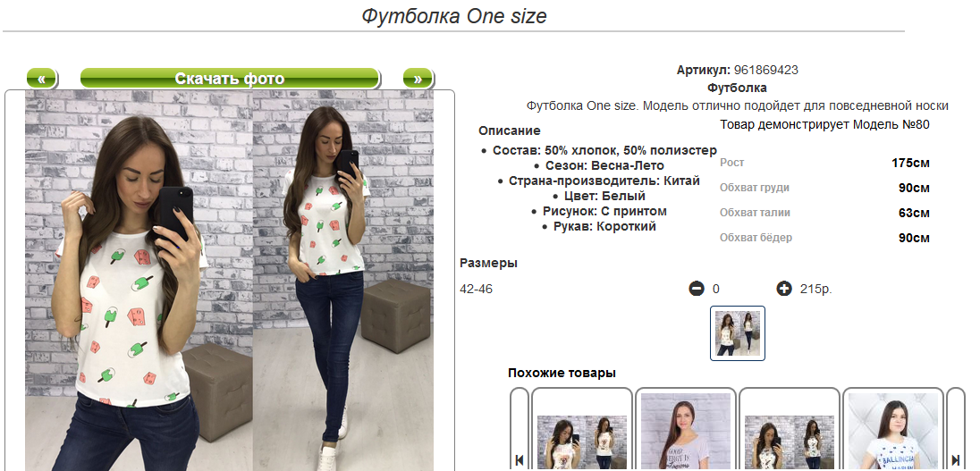
Task: Open the Ballinciaga t-shirt similar product
Action: click(893, 429)
